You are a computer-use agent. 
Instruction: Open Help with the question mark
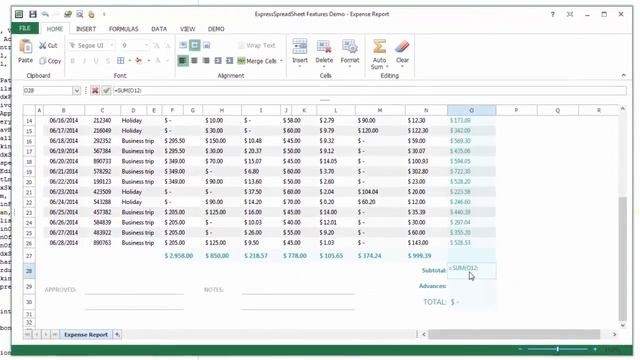coord(553,14)
